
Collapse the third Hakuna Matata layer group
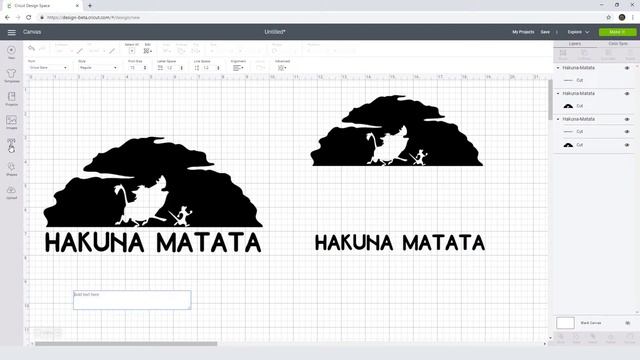click(558, 119)
